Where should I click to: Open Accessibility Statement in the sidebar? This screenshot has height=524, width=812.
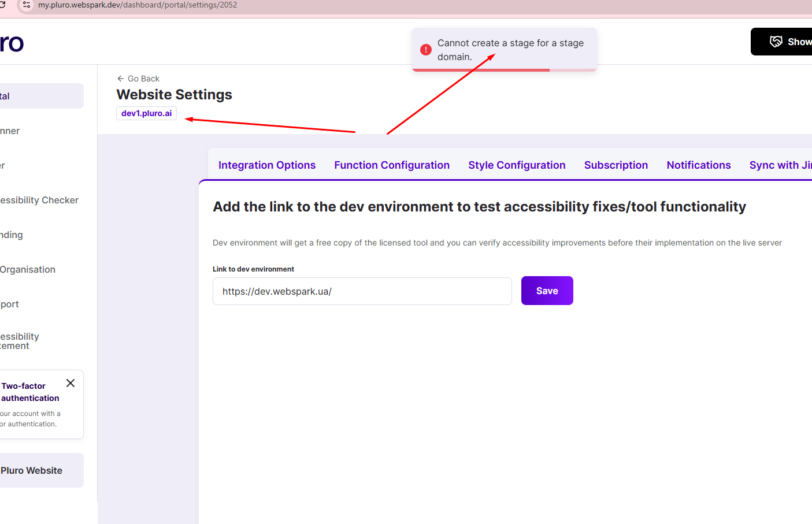(20, 341)
